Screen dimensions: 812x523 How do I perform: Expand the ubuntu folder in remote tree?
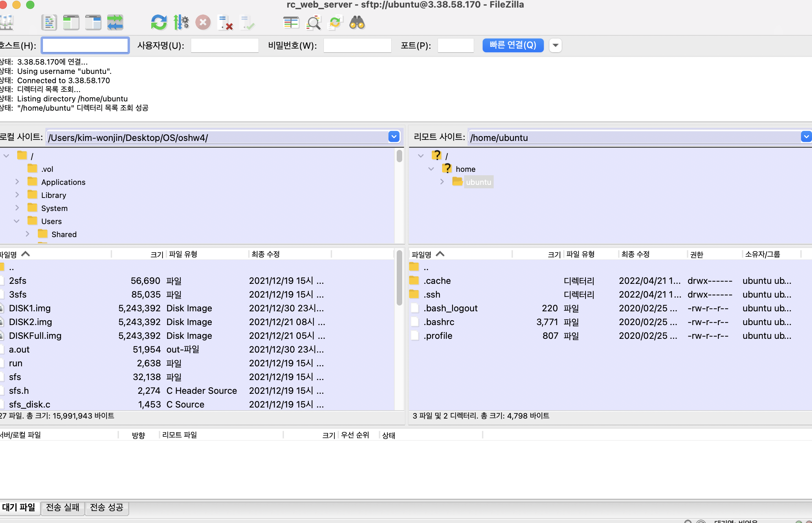pos(442,182)
